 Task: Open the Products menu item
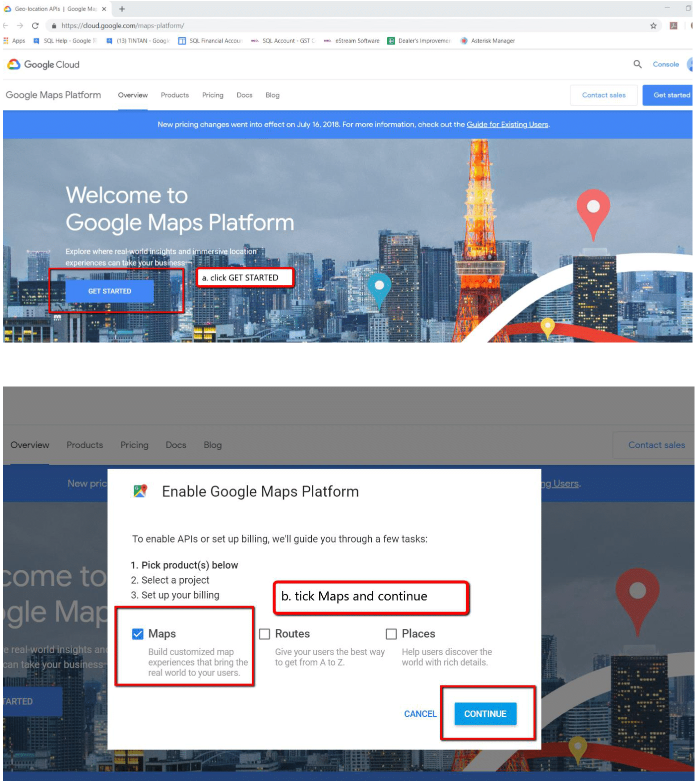pos(175,95)
